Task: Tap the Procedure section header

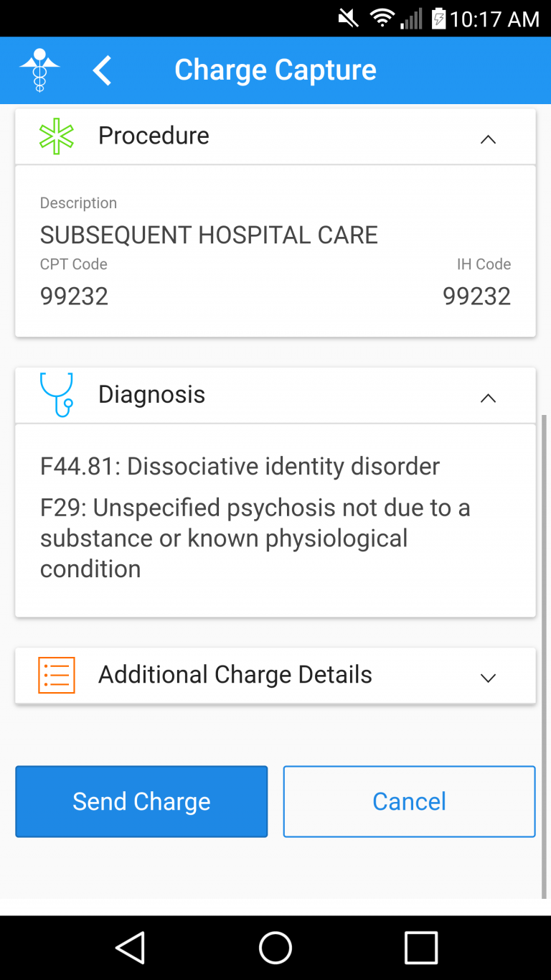Action: (x=275, y=136)
